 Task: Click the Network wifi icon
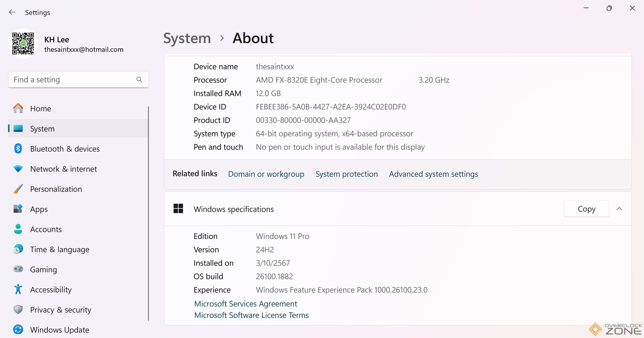(x=18, y=169)
